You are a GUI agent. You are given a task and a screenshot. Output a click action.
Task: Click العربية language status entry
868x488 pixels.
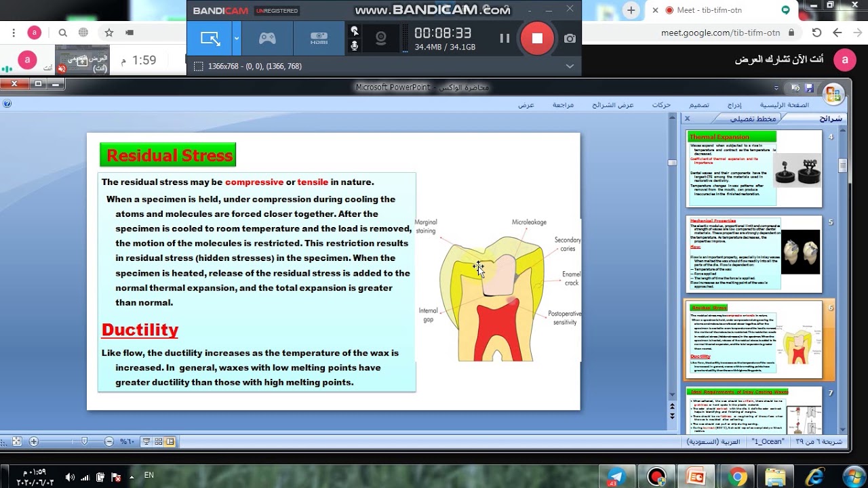point(713,441)
